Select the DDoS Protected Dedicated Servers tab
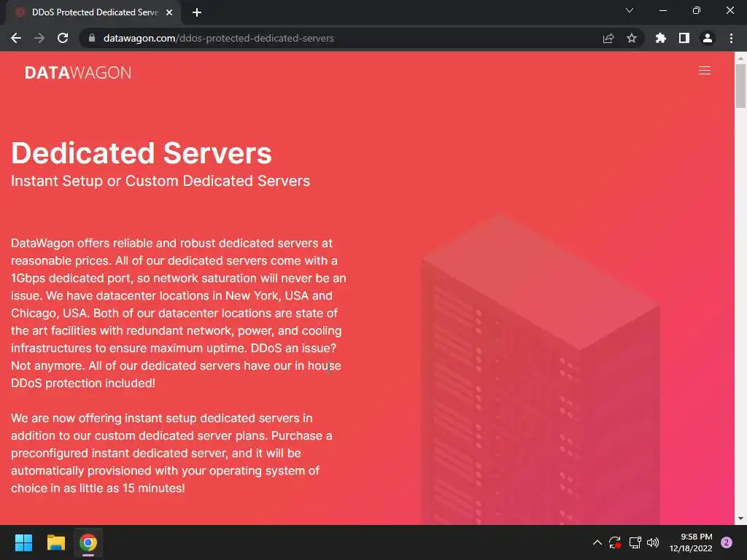The height and width of the screenshot is (560, 747). point(94,12)
